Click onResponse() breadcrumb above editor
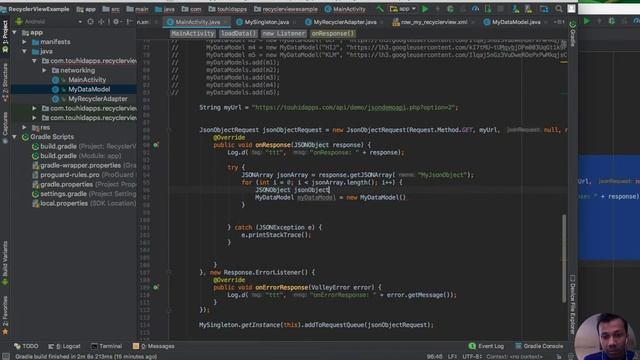 (x=333, y=34)
